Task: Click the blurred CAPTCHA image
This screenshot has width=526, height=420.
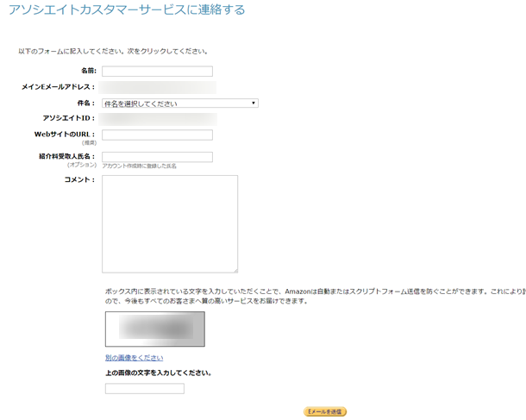Action: pos(155,329)
